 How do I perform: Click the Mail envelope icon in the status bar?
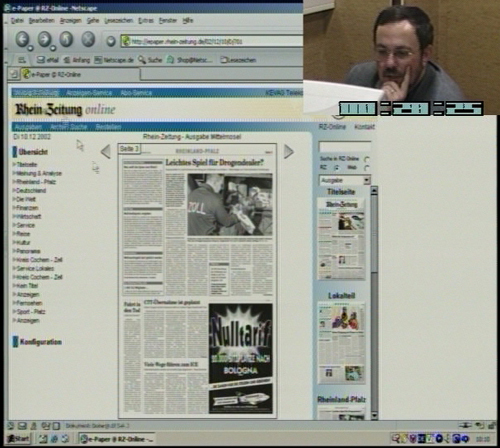[22, 426]
